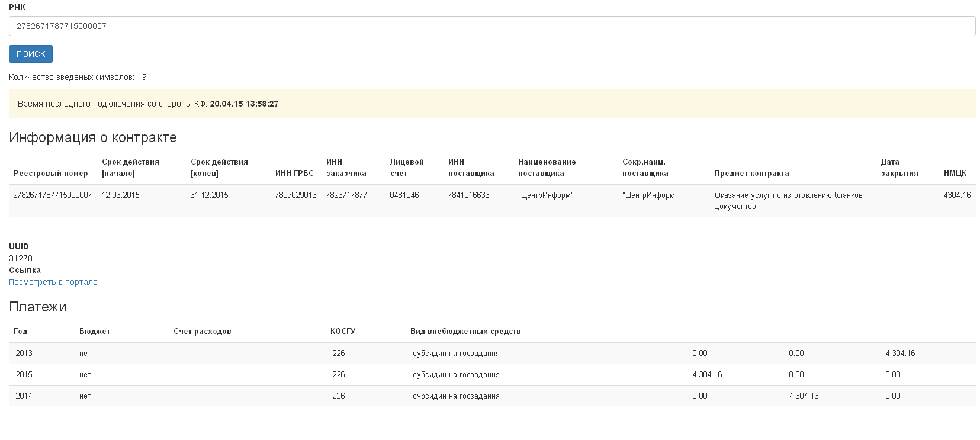Select registry number cell 2782671787715000007
Viewport: 980px width, 440px height.
coord(53,195)
